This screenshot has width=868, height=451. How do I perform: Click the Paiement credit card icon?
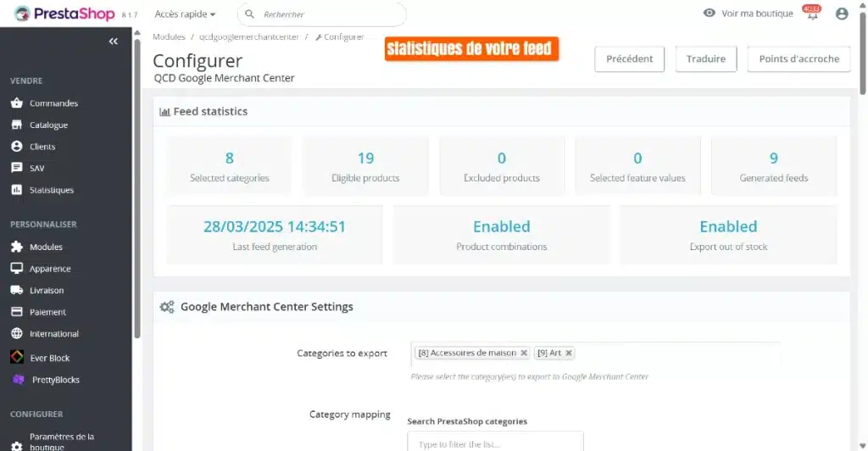(17, 312)
